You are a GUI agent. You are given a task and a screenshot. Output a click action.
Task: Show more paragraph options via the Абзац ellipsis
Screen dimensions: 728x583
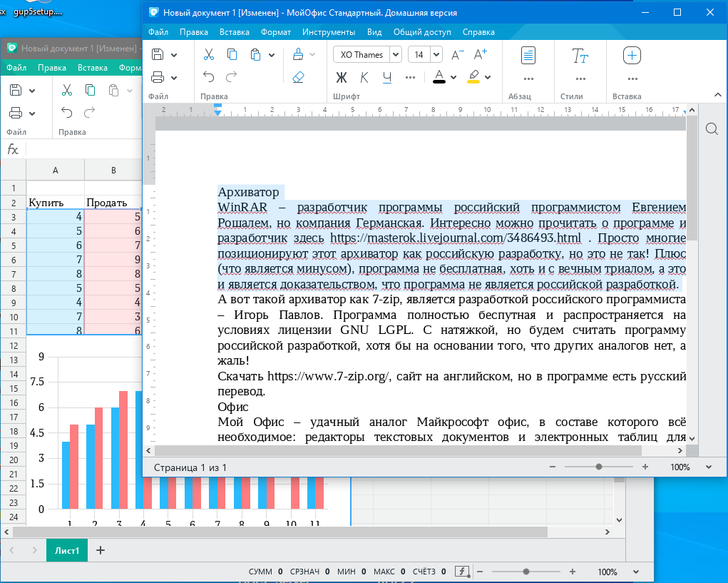pos(528,79)
